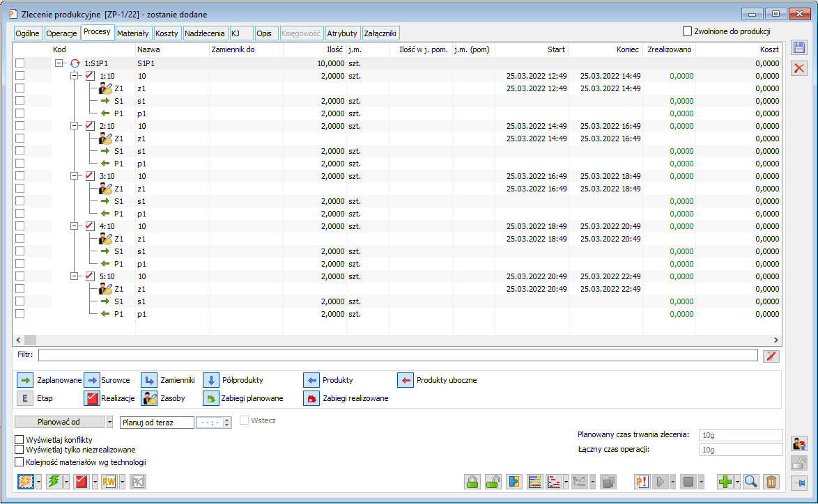The height and width of the screenshot is (504, 818).
Task: Toggle the Zabiegi realizowane filter icon
Action: (x=311, y=398)
